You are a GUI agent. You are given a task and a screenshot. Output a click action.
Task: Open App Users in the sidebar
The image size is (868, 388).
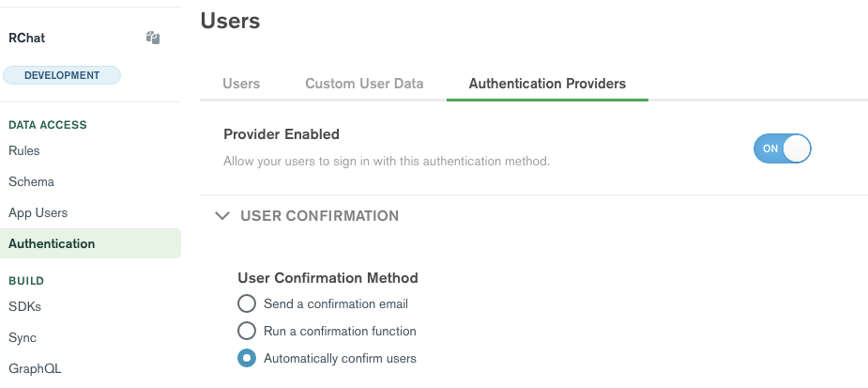[38, 212]
